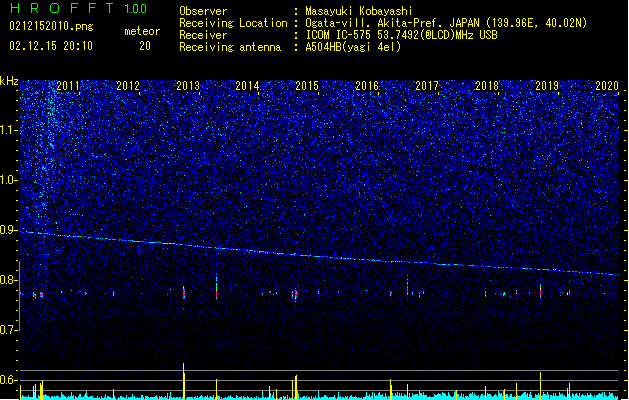Select the A504HB(yagi 4el) antenna text
Image resolution: width=629 pixels, height=400 pixels.
(x=353, y=47)
